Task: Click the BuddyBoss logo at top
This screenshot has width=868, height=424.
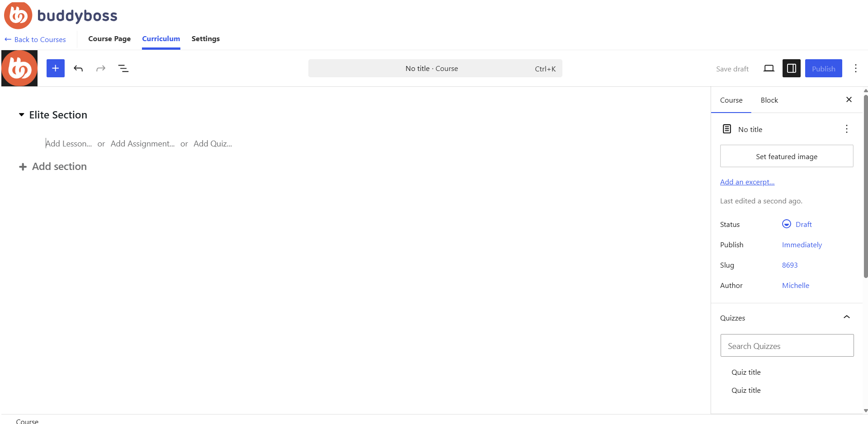Action: tap(61, 15)
